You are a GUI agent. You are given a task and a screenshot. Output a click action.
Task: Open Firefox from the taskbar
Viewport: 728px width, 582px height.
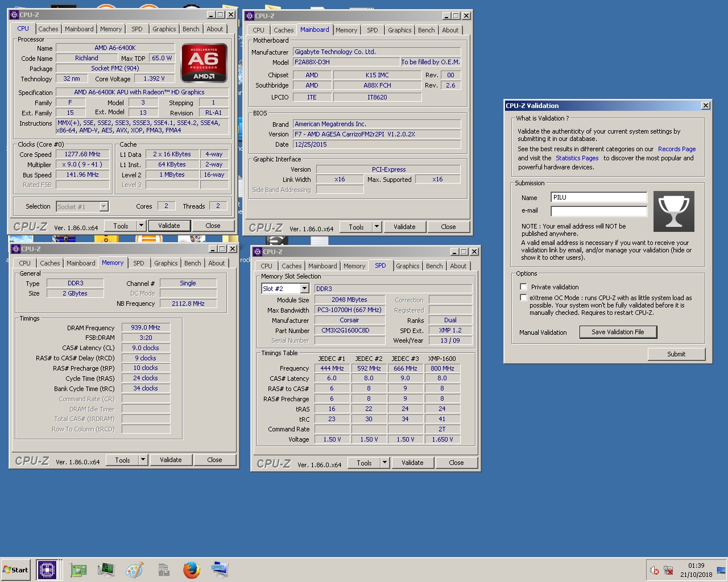click(192, 569)
